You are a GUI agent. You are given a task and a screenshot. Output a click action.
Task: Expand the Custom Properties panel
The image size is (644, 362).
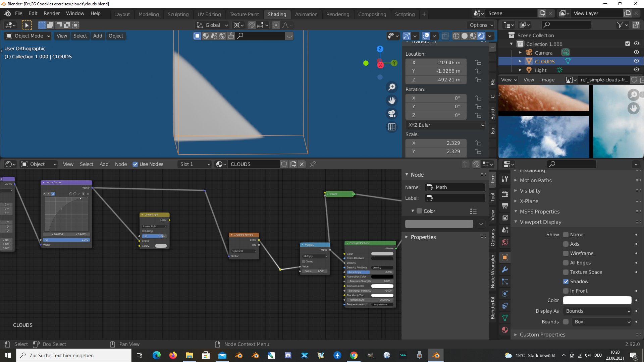[542, 335]
